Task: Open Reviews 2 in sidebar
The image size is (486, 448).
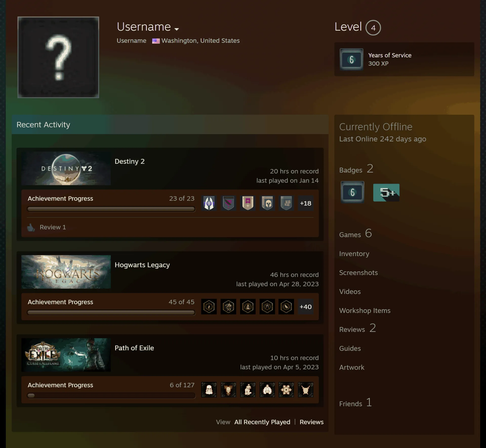Action: (x=357, y=328)
